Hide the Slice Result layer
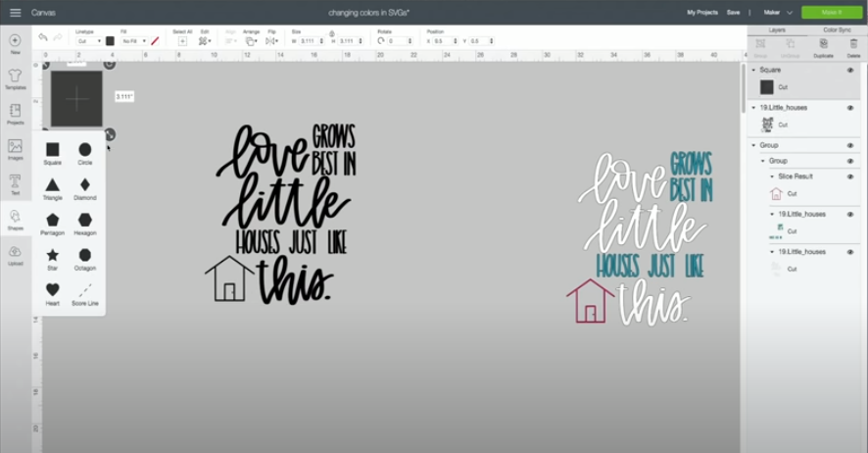This screenshot has width=868, height=453. pyautogui.click(x=850, y=176)
